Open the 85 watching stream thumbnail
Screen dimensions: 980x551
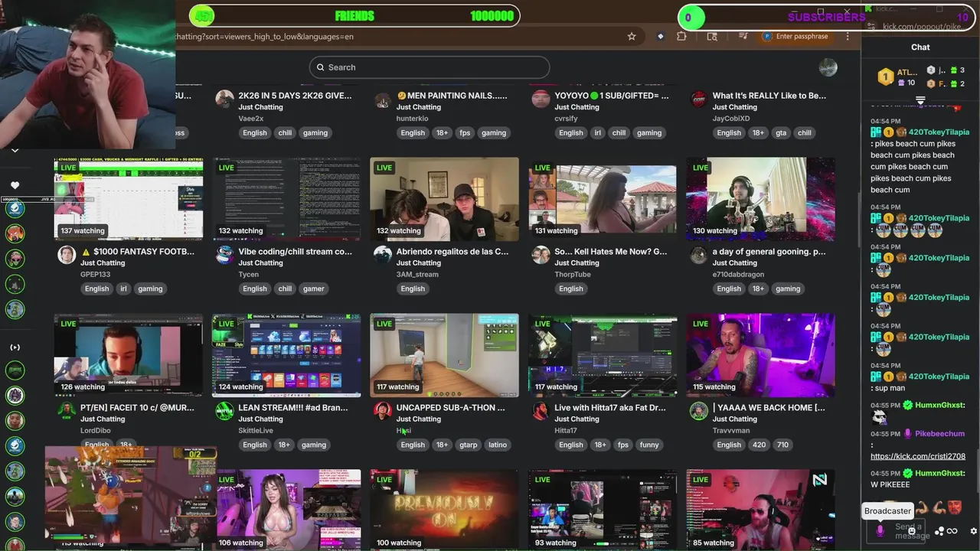point(760,510)
